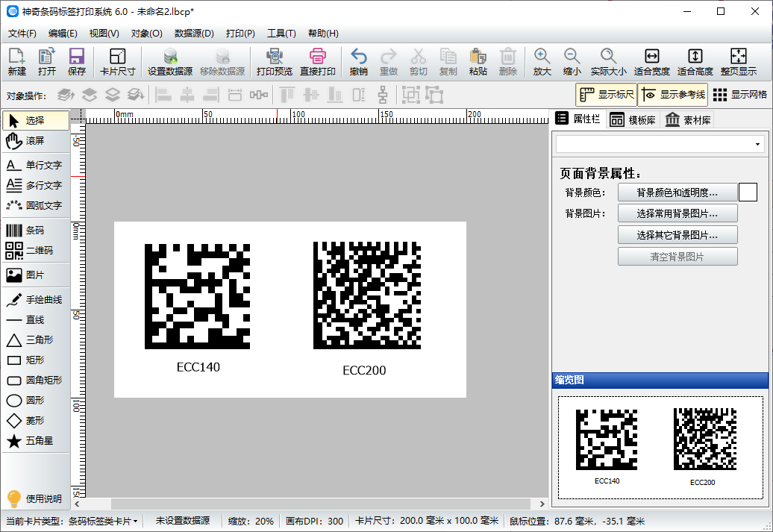Open 卡片尺寸 card size settings
The height and width of the screenshot is (532, 773).
[117, 62]
